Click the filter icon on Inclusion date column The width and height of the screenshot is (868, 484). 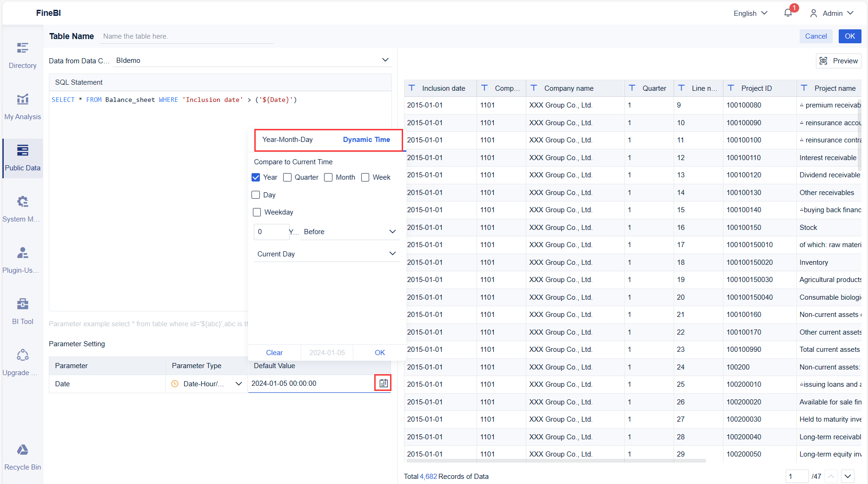[412, 88]
